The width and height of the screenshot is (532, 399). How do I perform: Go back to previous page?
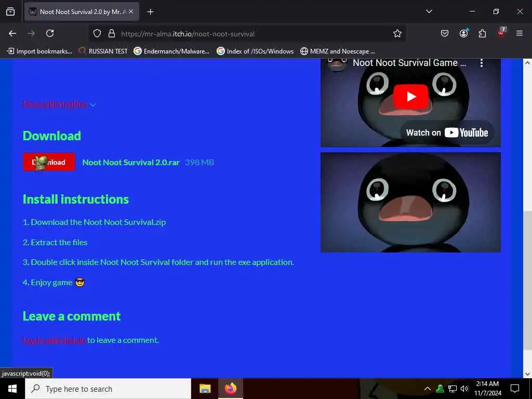12,33
